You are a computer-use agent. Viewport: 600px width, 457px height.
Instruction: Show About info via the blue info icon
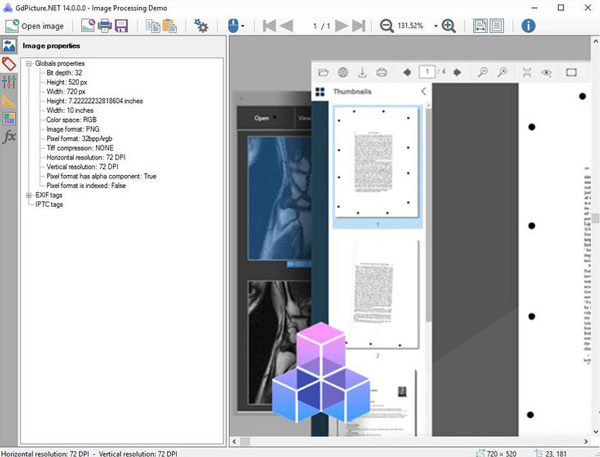528,25
